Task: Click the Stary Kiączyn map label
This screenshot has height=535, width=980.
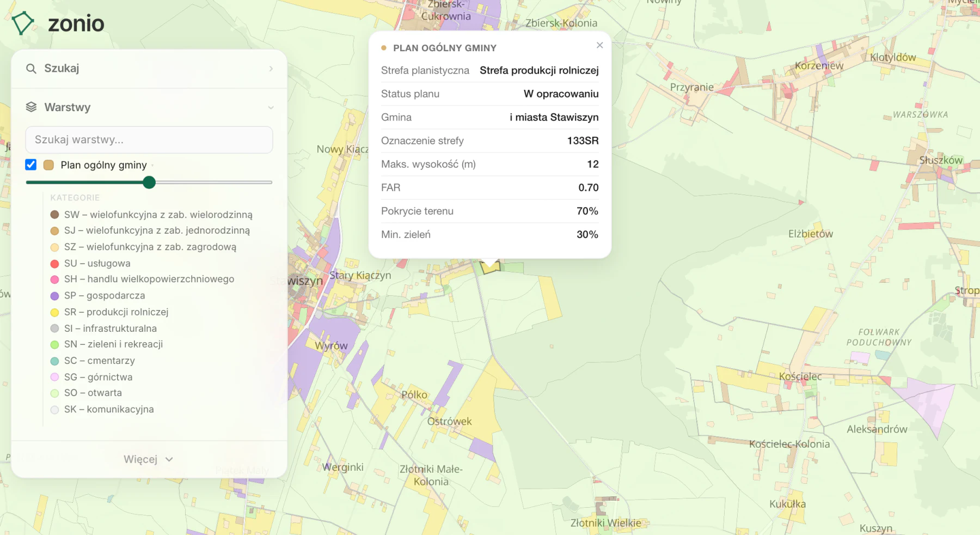Action: pos(360,275)
